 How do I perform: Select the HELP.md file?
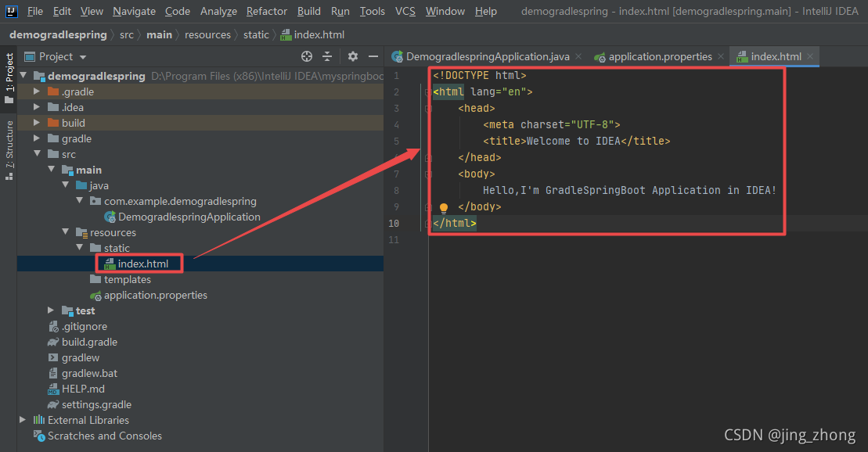point(83,389)
